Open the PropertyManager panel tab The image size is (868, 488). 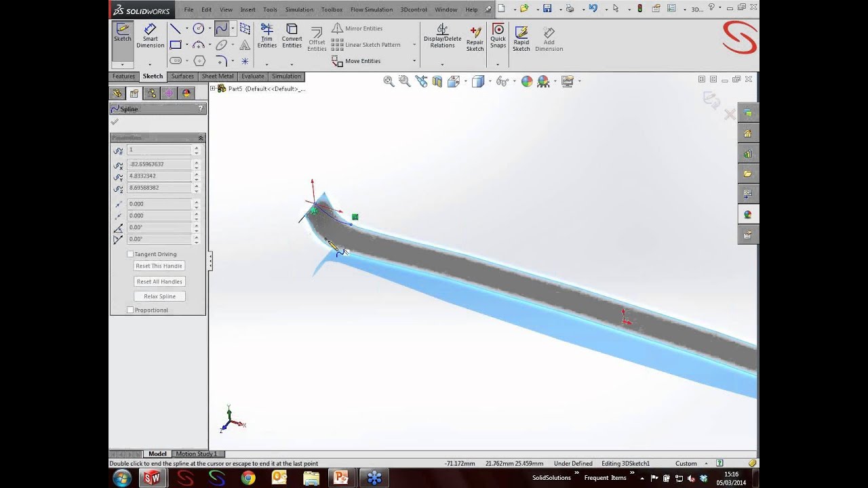tap(134, 94)
